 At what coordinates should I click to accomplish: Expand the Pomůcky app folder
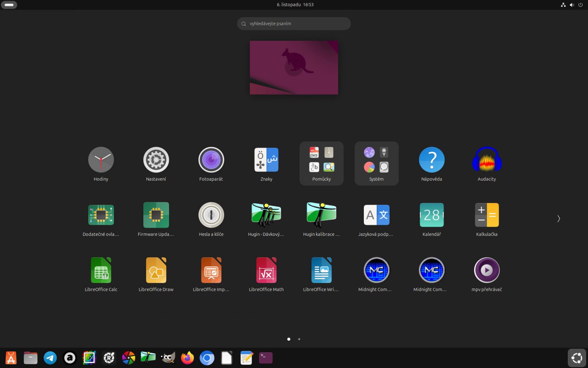click(321, 163)
